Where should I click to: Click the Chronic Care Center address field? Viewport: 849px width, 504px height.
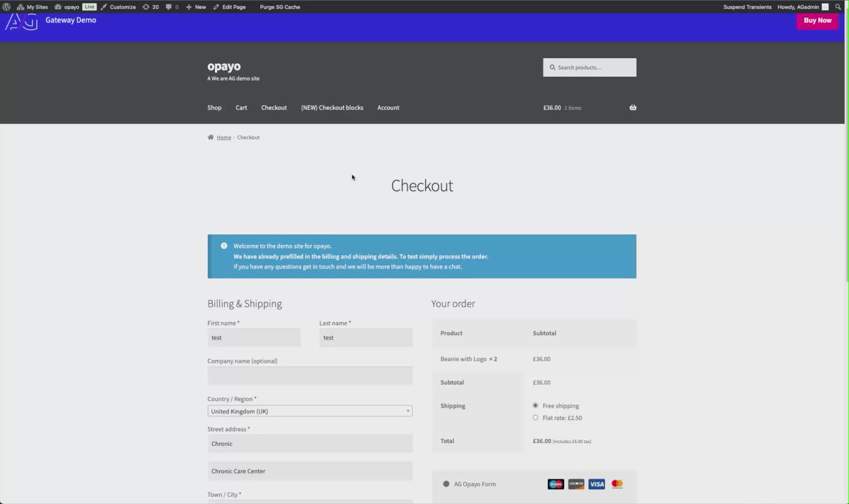tap(310, 471)
